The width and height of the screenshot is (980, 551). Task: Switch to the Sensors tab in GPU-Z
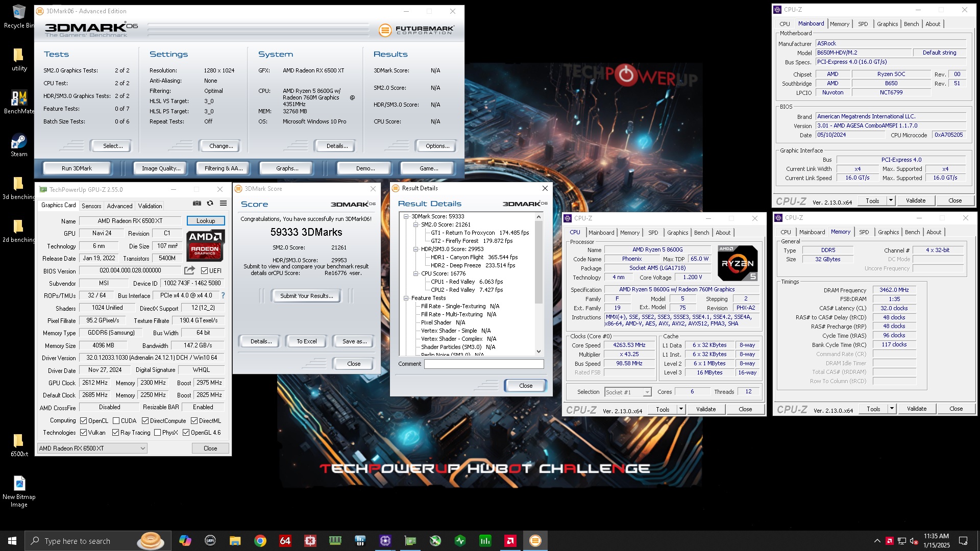[x=91, y=206]
